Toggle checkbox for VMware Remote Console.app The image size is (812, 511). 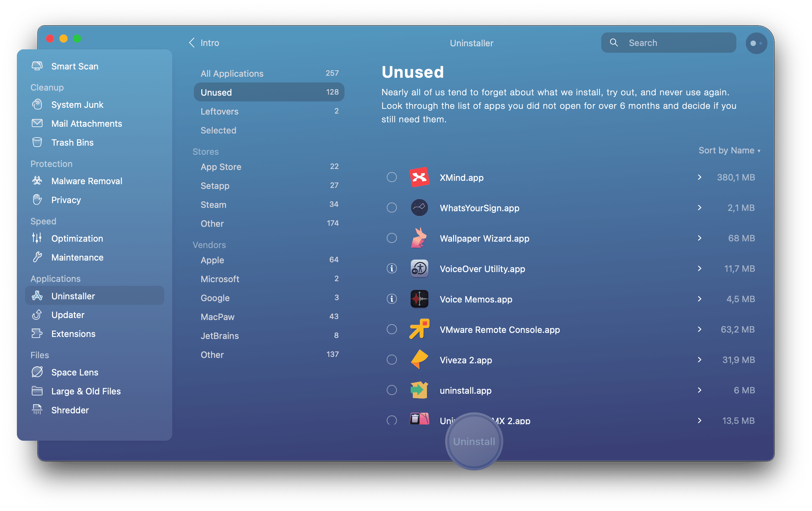392,330
